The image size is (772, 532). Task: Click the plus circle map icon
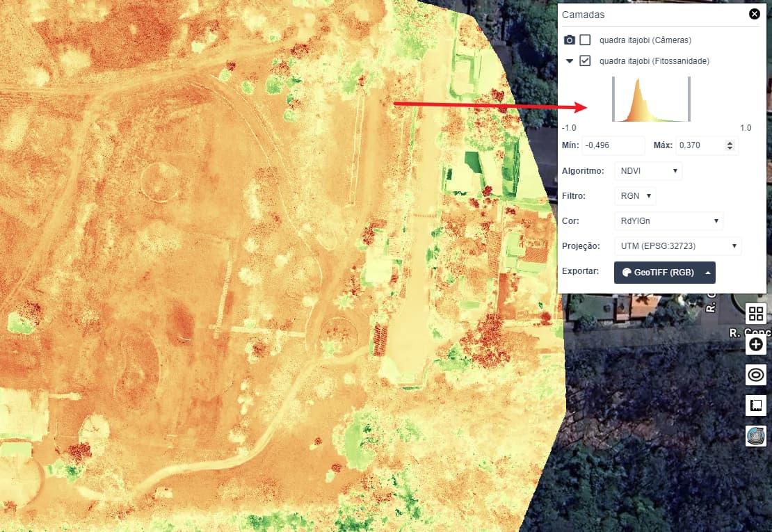(x=756, y=345)
